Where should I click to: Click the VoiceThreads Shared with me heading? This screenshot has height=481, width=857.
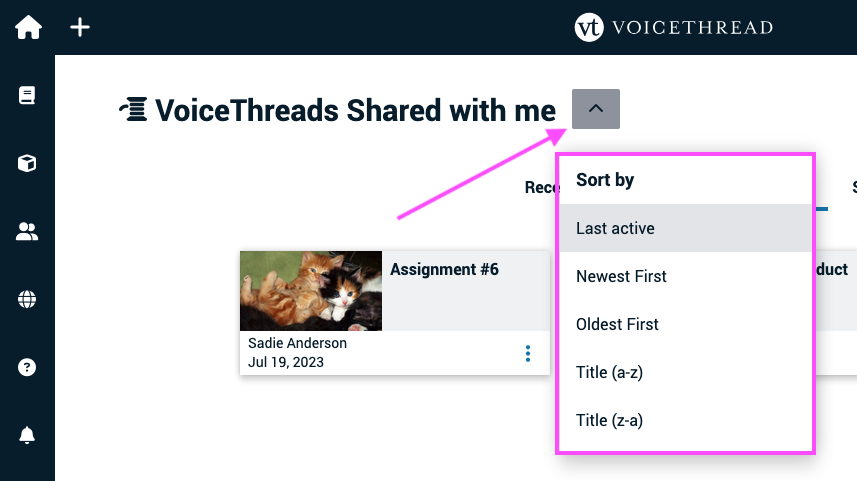pyautogui.click(x=355, y=110)
